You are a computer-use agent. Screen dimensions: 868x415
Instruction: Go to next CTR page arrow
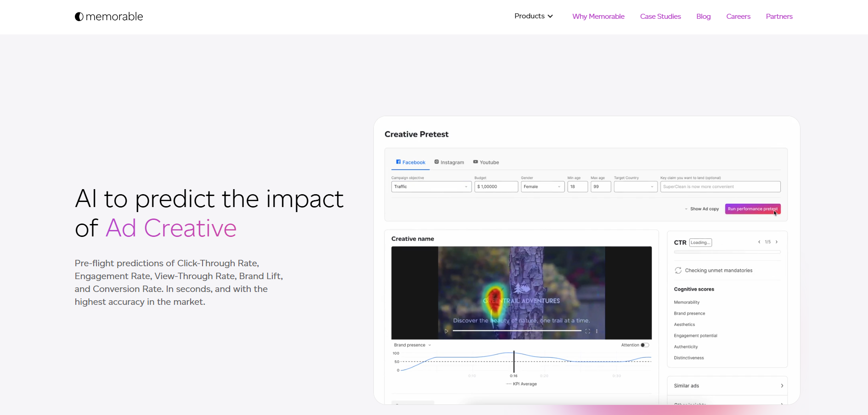tap(777, 242)
